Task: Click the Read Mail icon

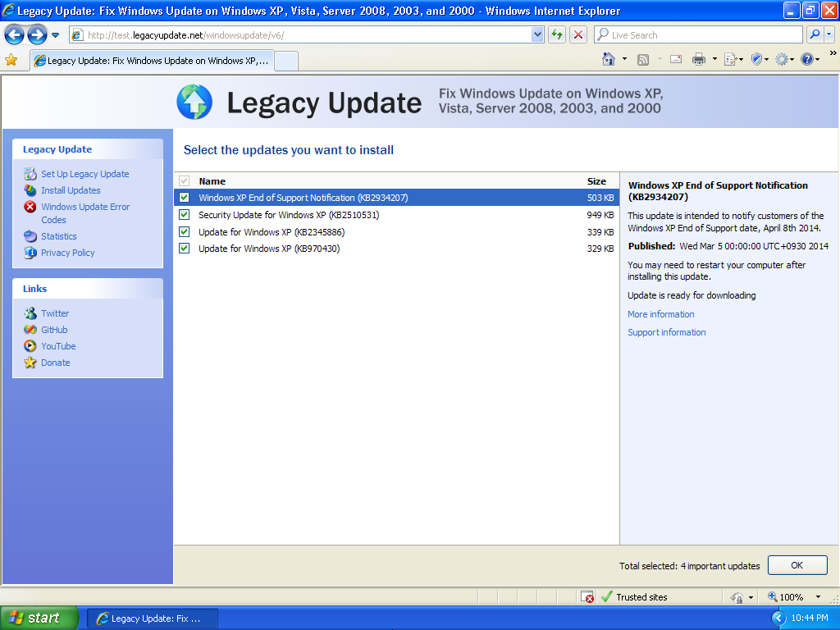Action: 676,59
